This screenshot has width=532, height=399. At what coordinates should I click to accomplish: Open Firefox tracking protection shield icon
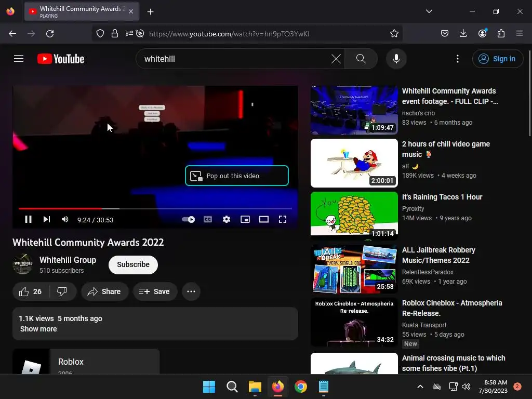click(100, 34)
